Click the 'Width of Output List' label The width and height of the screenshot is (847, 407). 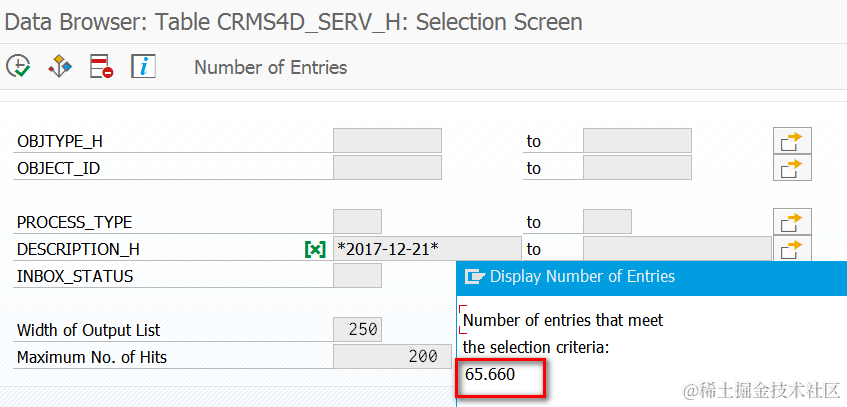click(x=89, y=330)
